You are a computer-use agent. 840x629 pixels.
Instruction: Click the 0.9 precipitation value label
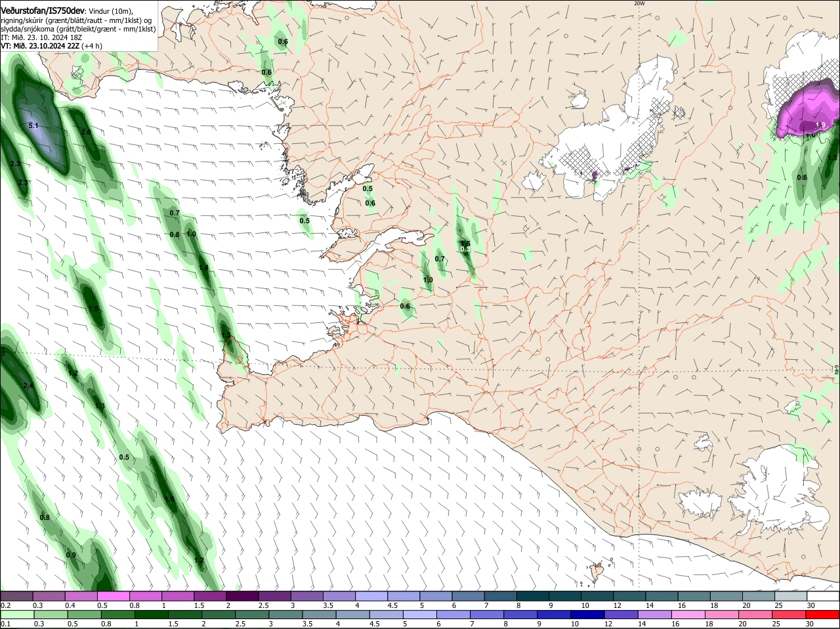tap(71, 555)
